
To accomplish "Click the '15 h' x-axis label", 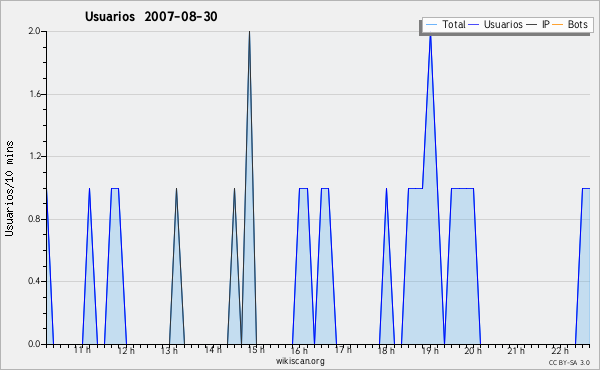I will tap(256, 350).
